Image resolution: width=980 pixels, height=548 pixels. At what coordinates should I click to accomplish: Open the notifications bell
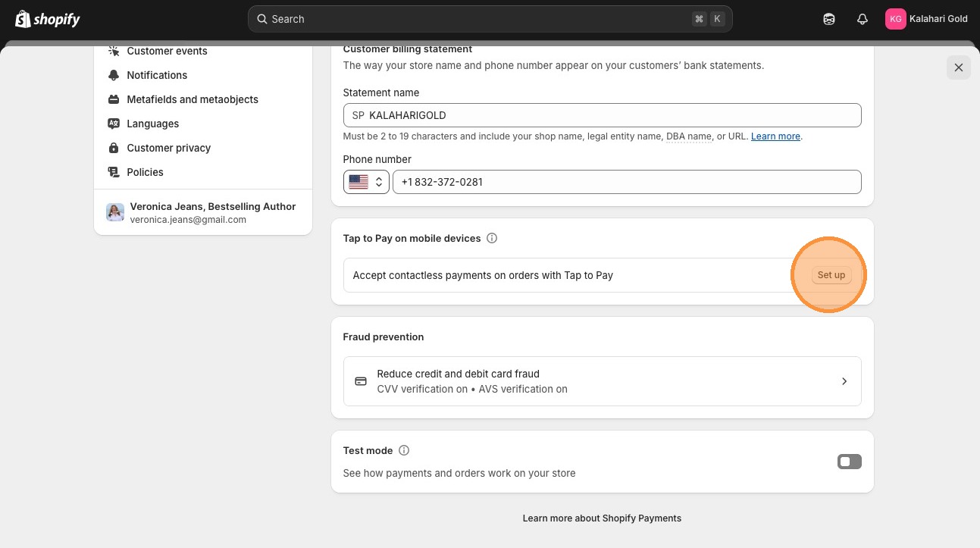[862, 19]
